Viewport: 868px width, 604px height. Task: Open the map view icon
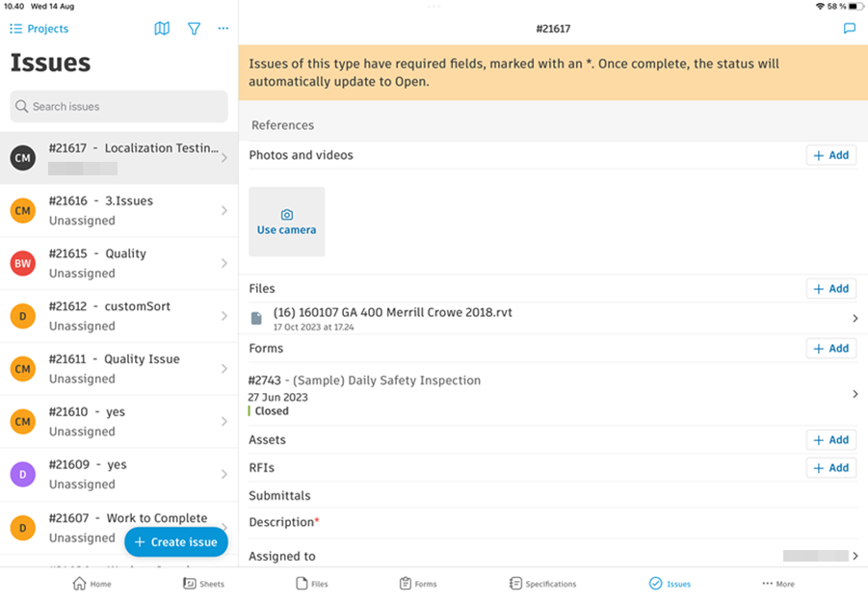click(x=162, y=28)
